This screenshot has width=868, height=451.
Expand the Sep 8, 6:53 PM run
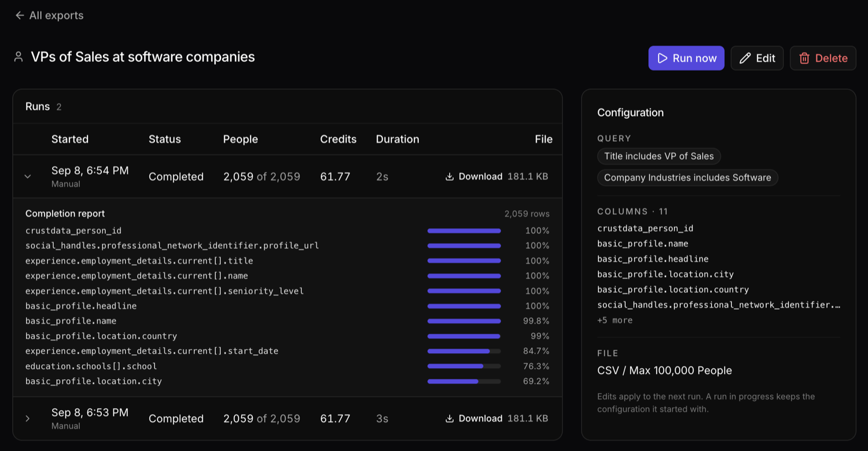click(x=28, y=419)
